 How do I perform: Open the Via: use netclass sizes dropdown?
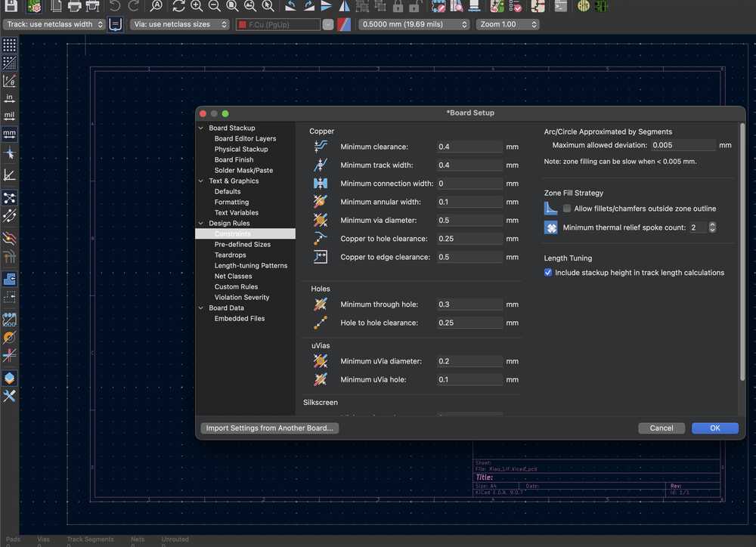click(x=179, y=23)
